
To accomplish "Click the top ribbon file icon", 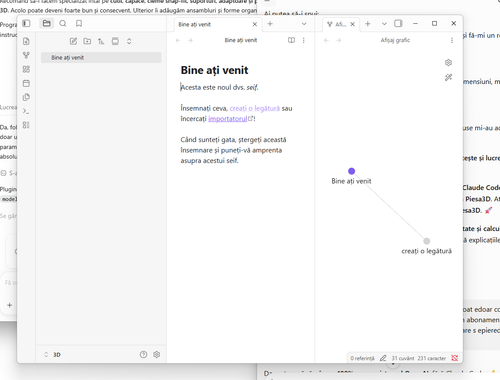I will [x=26, y=41].
